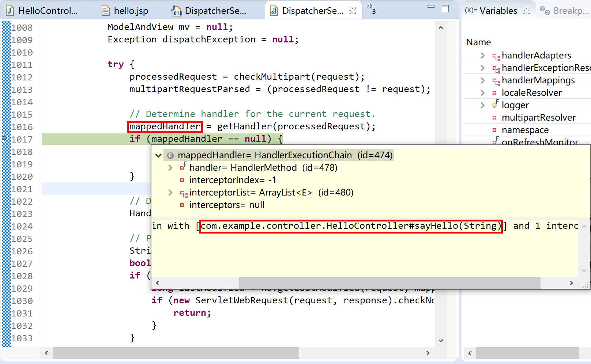Select the multipartResolver variable
591x364 pixels.
(538, 118)
